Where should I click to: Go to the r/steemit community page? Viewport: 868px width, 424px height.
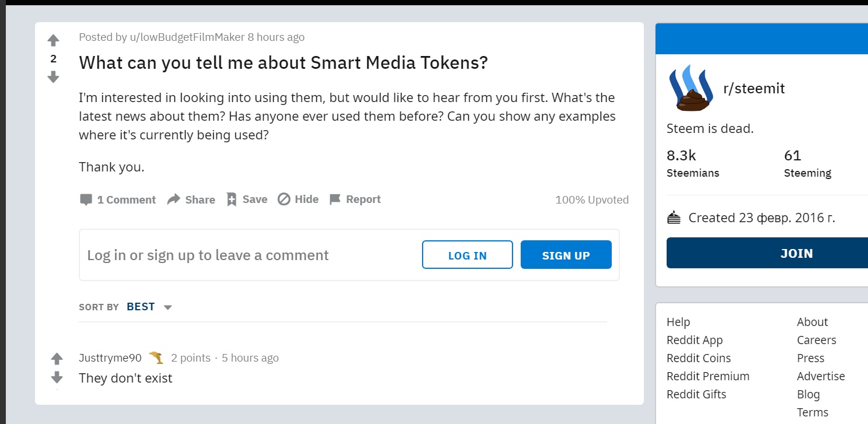(x=754, y=89)
